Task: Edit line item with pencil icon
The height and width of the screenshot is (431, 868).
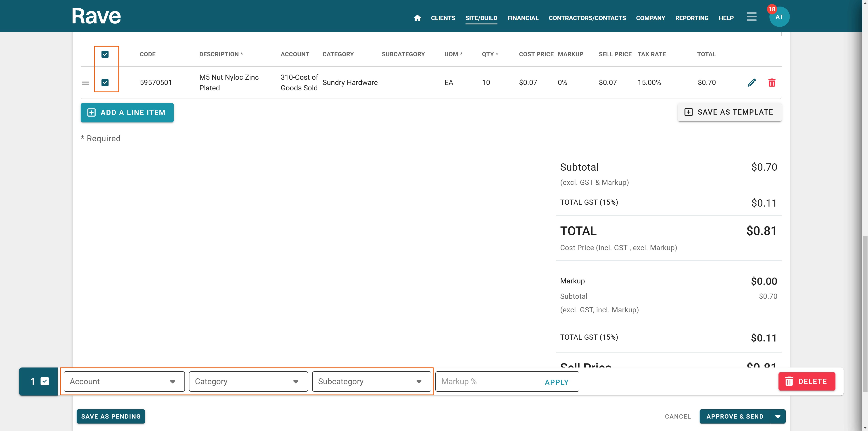Action: coord(751,82)
